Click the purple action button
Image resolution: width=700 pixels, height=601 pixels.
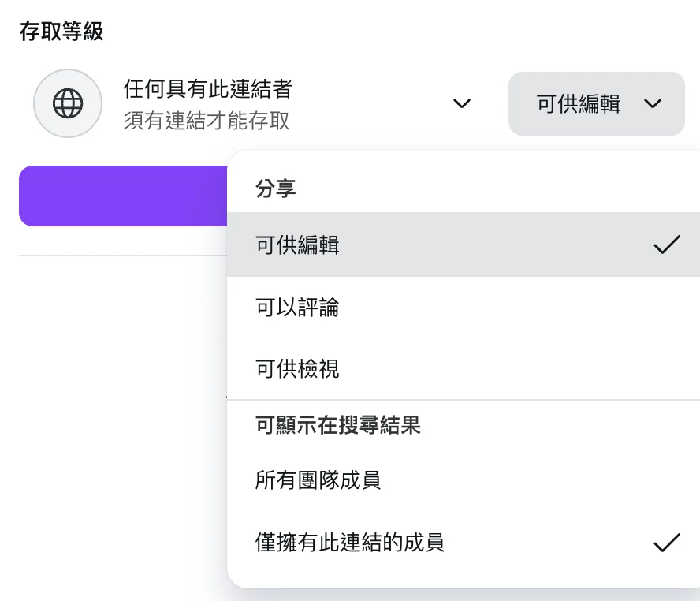pyautogui.click(x=118, y=196)
